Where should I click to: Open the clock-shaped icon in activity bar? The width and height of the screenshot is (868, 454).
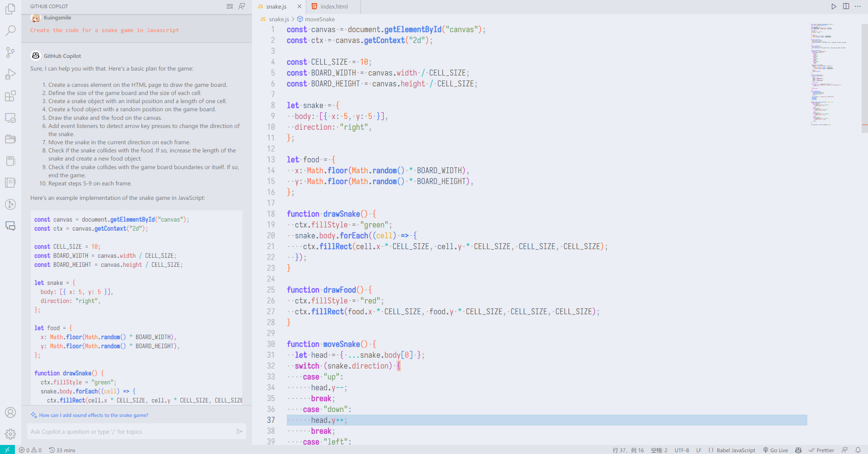[x=10, y=204]
